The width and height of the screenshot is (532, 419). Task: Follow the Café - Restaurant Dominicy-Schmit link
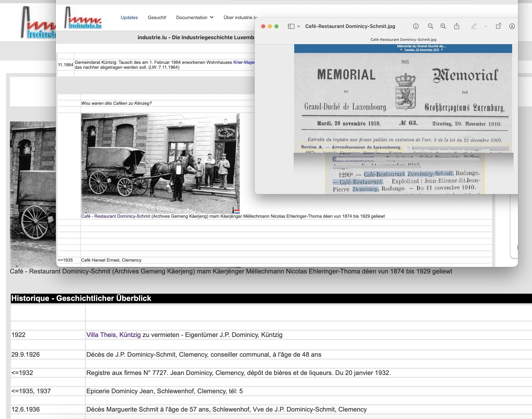pos(115,216)
